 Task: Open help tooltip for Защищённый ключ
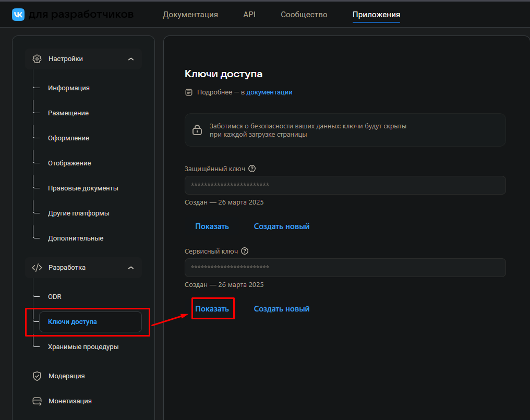pos(252,168)
